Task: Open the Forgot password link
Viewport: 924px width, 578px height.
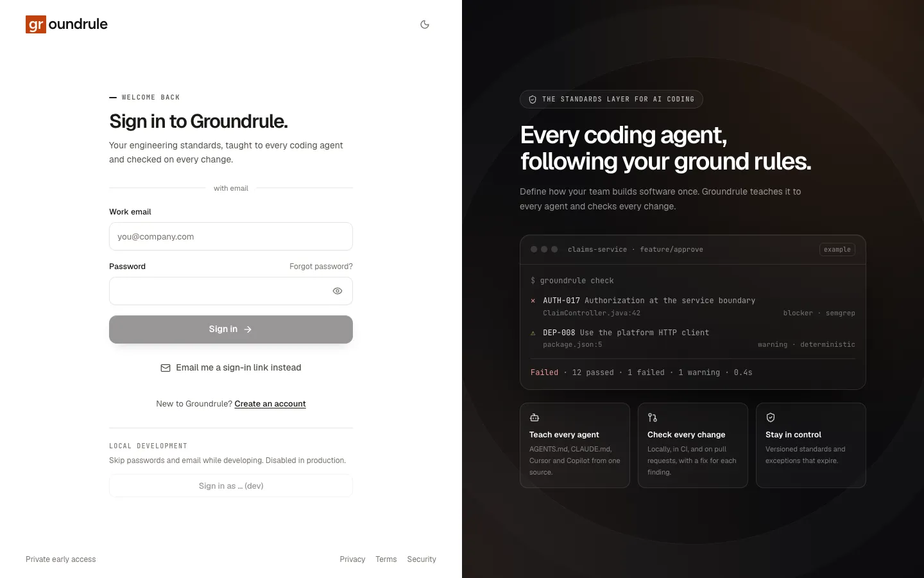Action: pos(321,267)
